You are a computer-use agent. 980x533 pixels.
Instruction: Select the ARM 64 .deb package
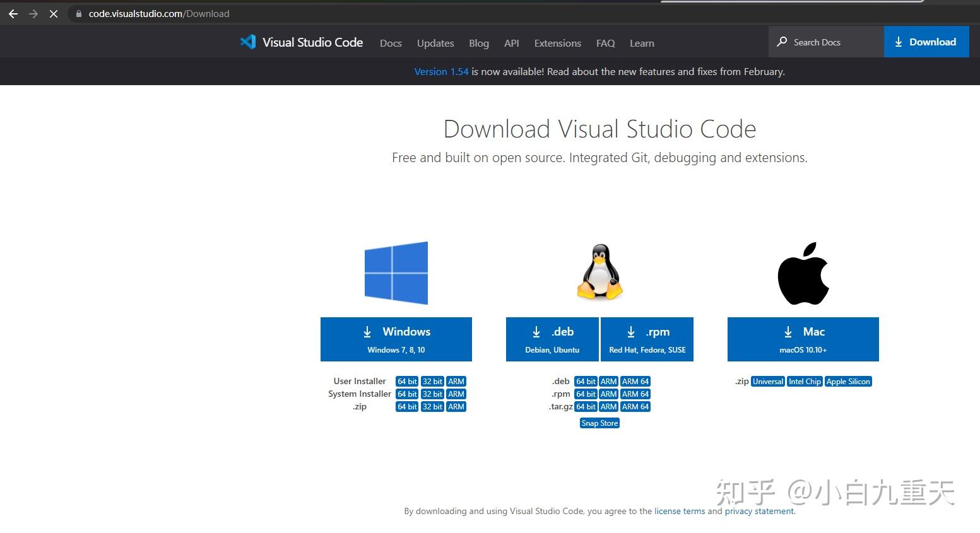click(x=635, y=381)
